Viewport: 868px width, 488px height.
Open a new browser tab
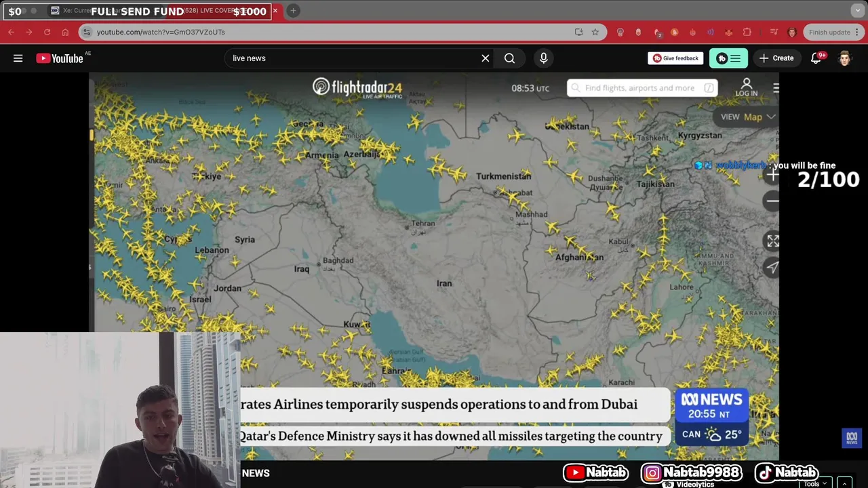(x=293, y=11)
